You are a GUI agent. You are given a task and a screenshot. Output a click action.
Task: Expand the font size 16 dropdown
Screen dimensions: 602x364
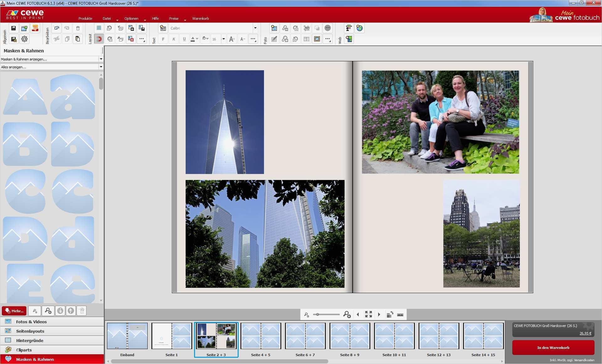pos(224,39)
